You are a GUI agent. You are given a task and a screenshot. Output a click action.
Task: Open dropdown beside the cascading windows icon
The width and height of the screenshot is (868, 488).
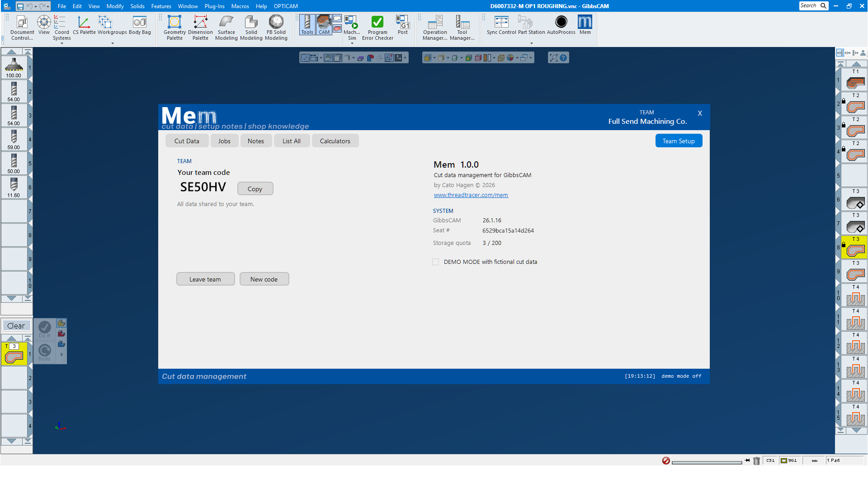pyautogui.click(x=530, y=58)
